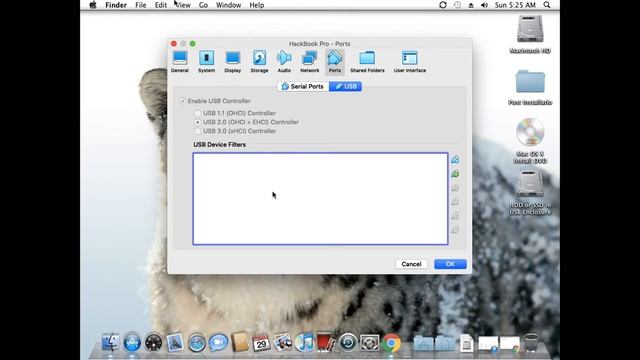Select the Ports settings pane
Screen dimensions: 640x360
[x=335, y=62]
